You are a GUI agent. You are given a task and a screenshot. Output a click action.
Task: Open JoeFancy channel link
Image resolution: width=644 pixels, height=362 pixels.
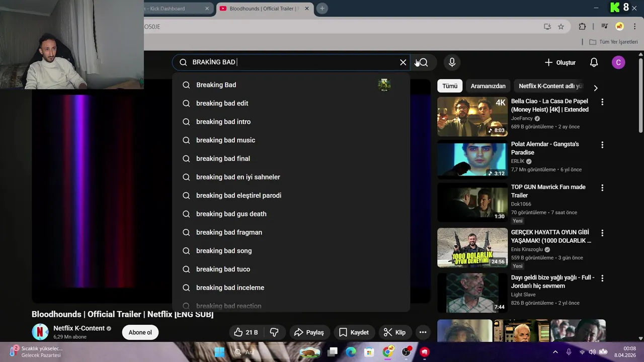522,118
